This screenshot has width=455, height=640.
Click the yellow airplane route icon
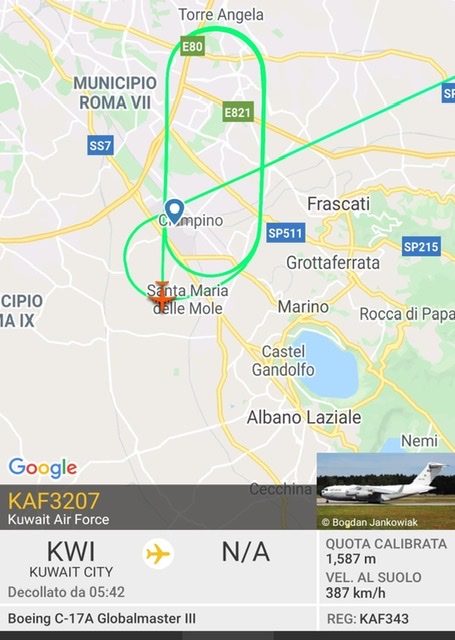tap(158, 554)
